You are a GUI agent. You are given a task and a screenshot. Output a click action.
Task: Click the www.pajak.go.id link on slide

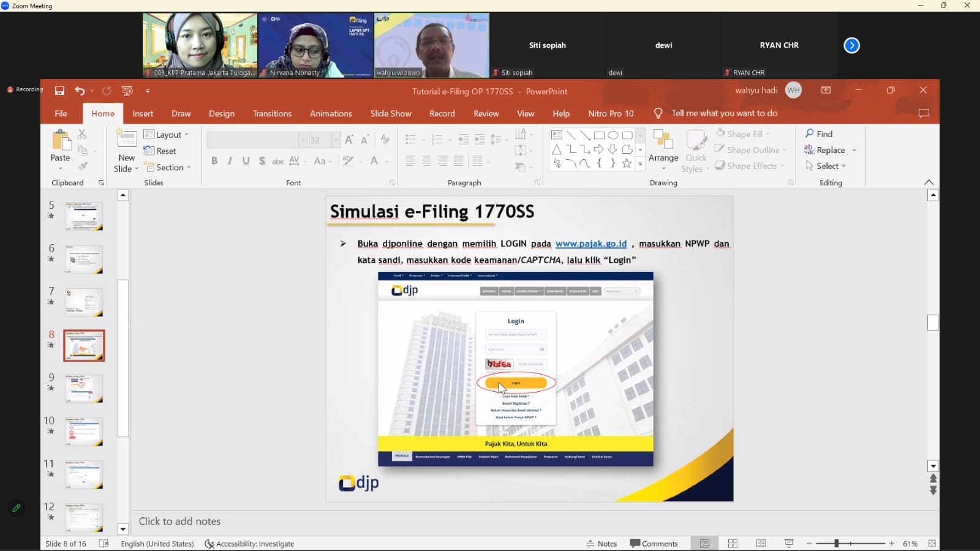tap(590, 244)
